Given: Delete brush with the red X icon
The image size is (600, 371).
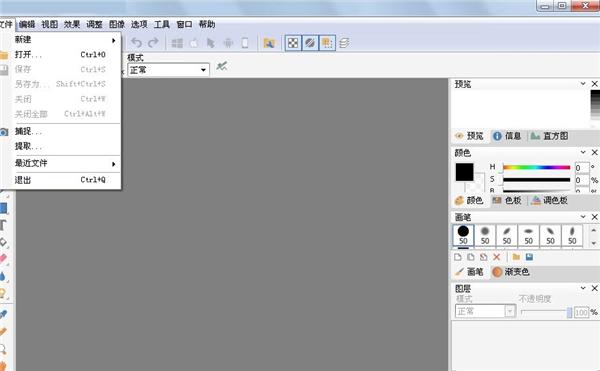Looking at the screenshot, I should (x=497, y=257).
